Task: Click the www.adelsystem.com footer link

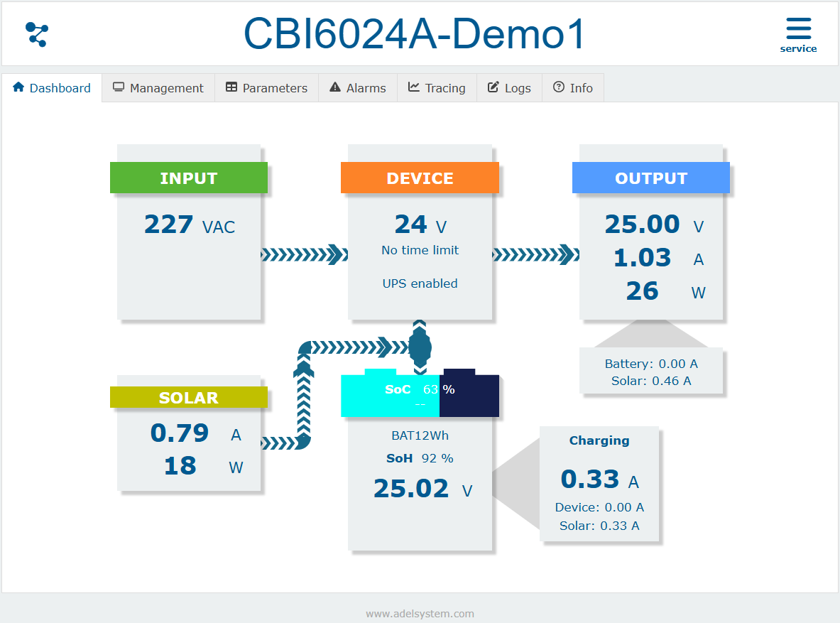Action: click(420, 613)
